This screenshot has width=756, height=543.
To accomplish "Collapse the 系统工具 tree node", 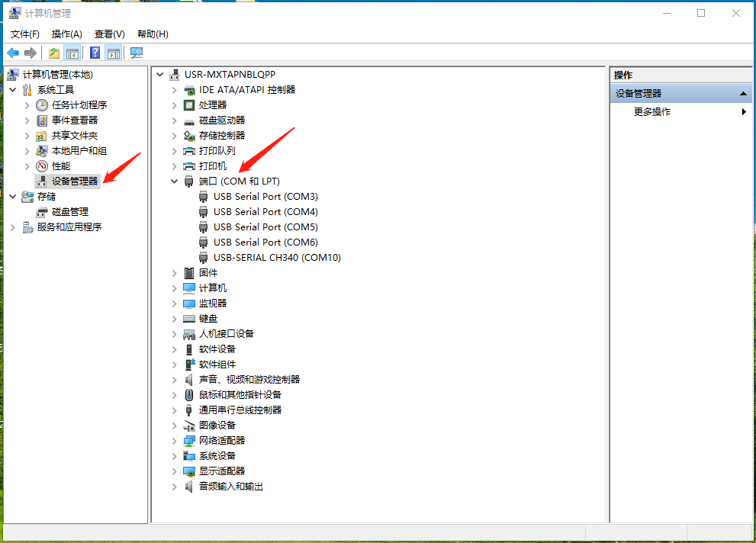I will [13, 90].
